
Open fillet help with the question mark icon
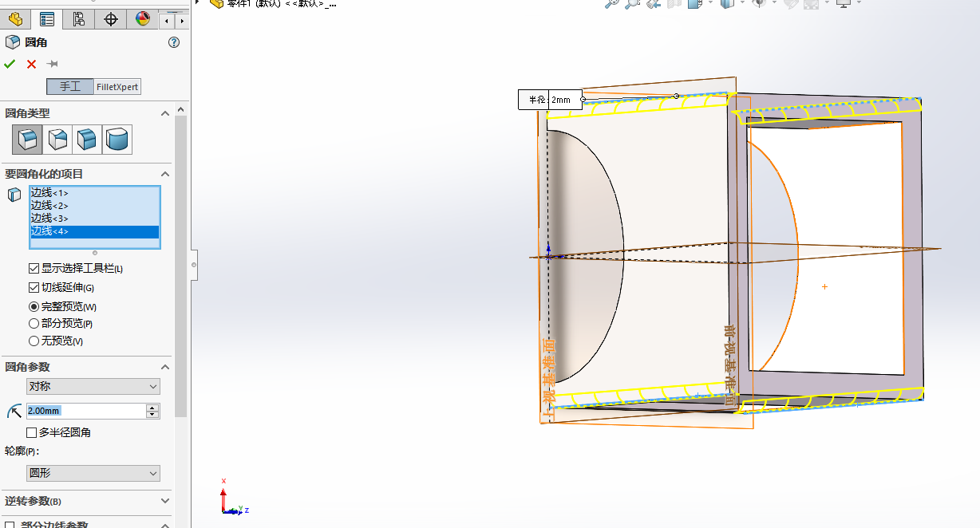click(174, 42)
